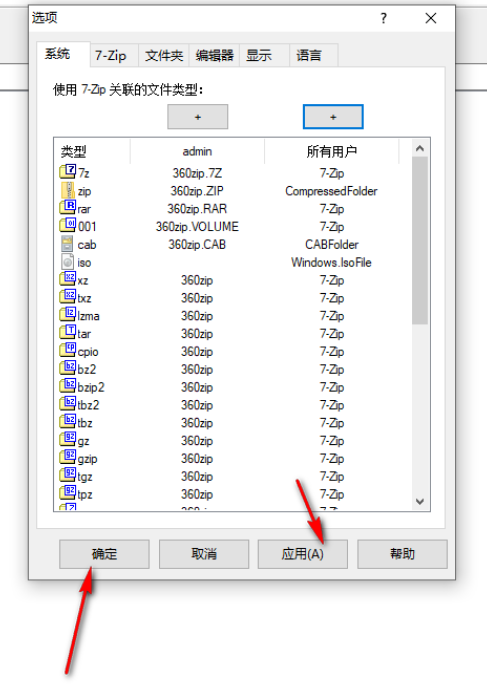The width and height of the screenshot is (487, 686).
Task: Open help with the 帮助 button
Action: [x=402, y=554]
